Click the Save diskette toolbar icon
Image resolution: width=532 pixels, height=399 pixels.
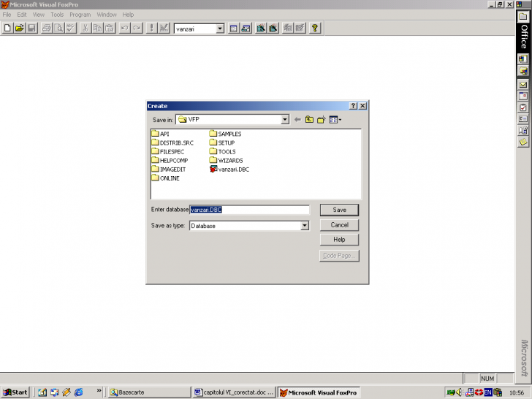click(x=31, y=28)
